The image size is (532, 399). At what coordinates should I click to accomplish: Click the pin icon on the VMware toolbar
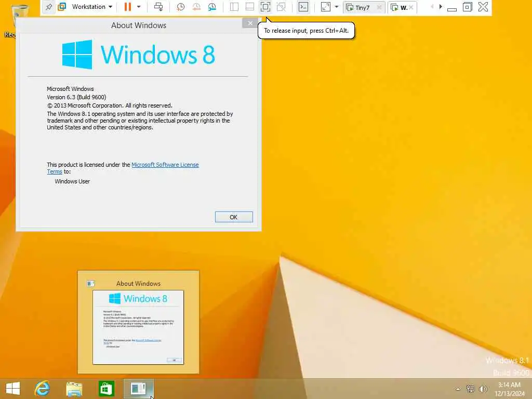pyautogui.click(x=48, y=7)
